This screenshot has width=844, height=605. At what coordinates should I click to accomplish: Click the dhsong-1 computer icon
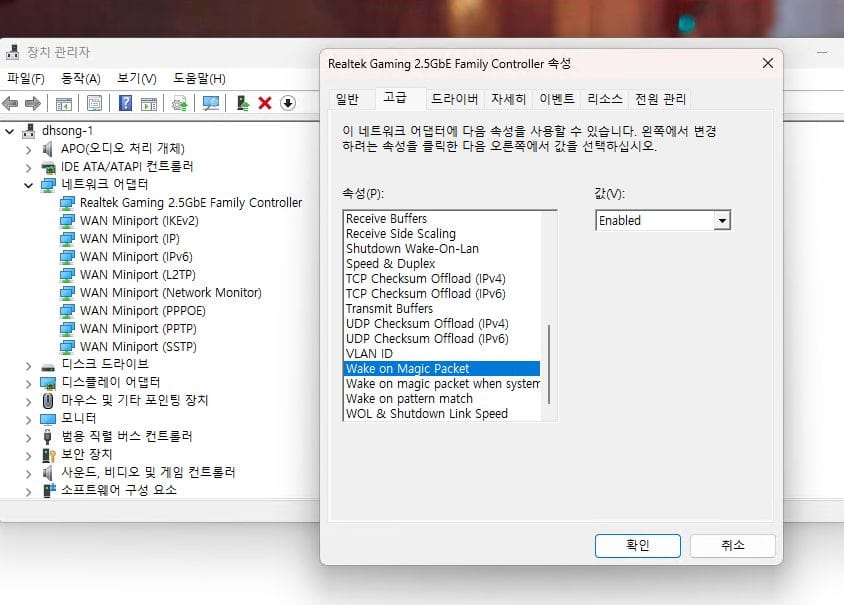click(29, 130)
